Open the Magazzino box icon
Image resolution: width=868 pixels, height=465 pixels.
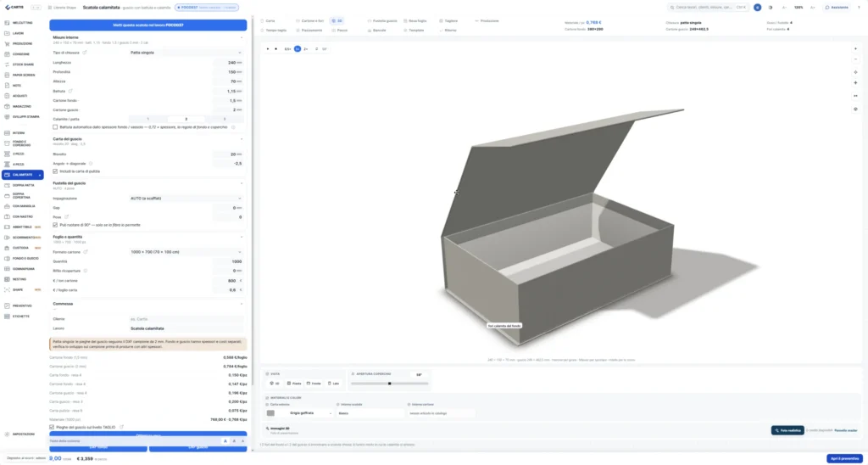[x=7, y=106]
